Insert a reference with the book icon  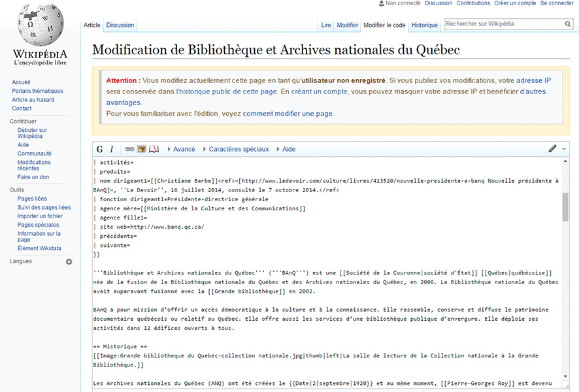pos(154,149)
